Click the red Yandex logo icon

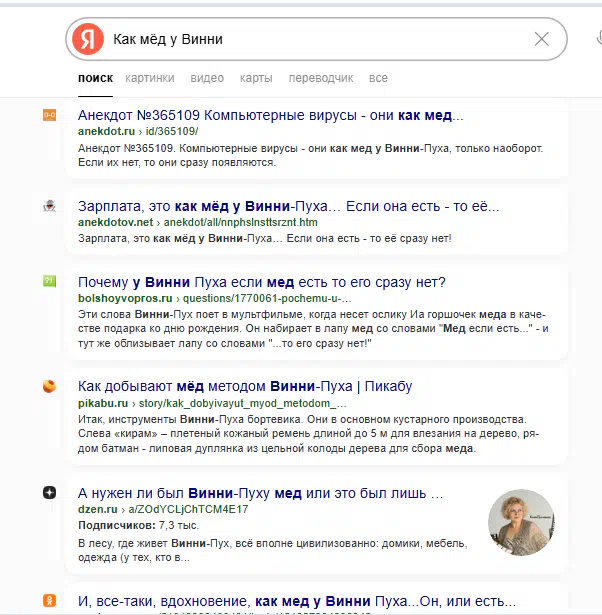tap(88, 39)
